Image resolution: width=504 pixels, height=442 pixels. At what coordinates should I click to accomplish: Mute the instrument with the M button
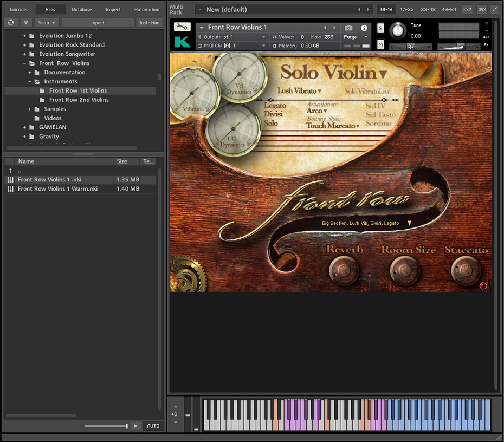tap(380, 44)
